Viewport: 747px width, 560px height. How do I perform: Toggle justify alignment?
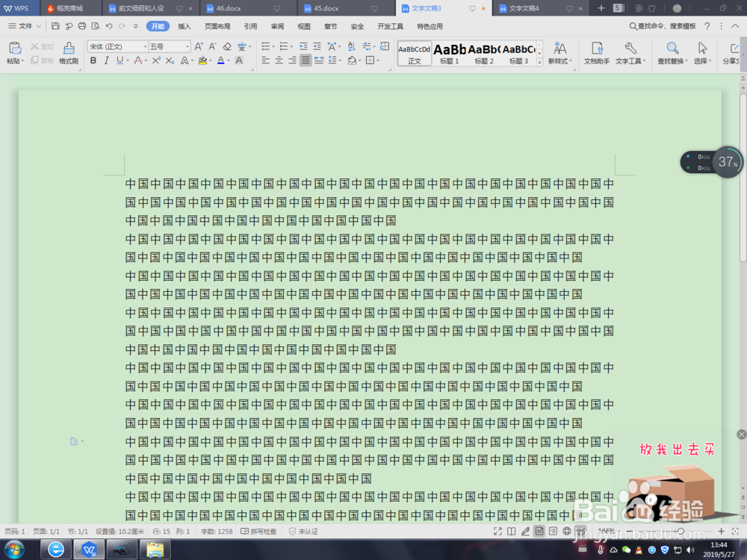pos(306,60)
